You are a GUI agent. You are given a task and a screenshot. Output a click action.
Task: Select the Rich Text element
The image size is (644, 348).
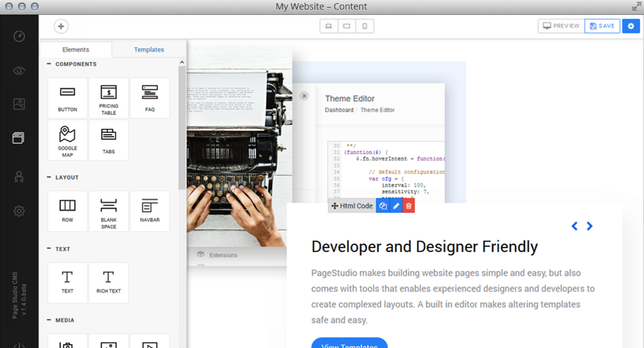109,283
